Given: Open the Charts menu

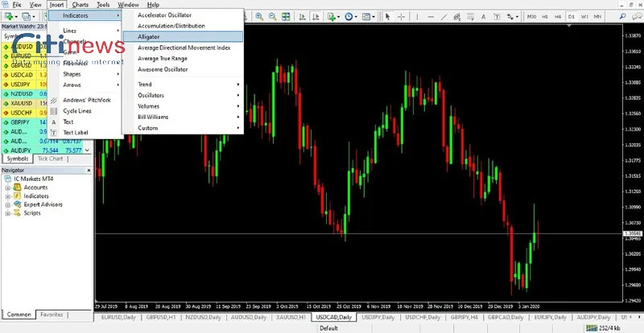Looking at the screenshot, I should pos(80,5).
